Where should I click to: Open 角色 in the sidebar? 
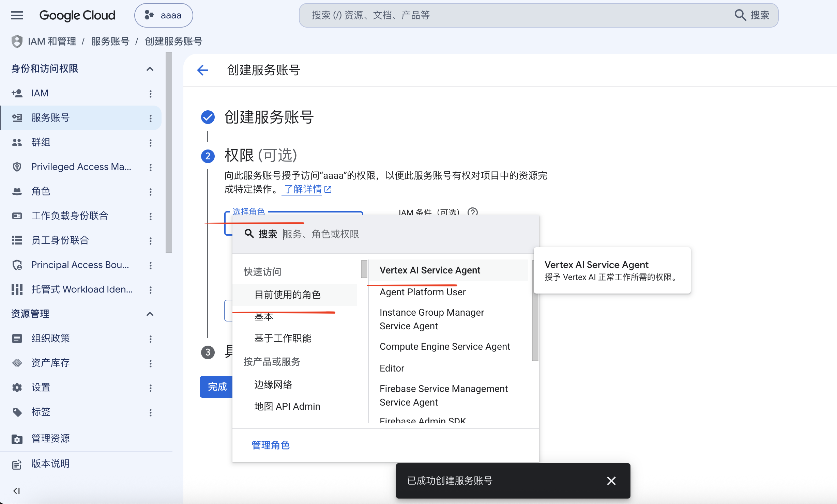pyautogui.click(x=81, y=191)
